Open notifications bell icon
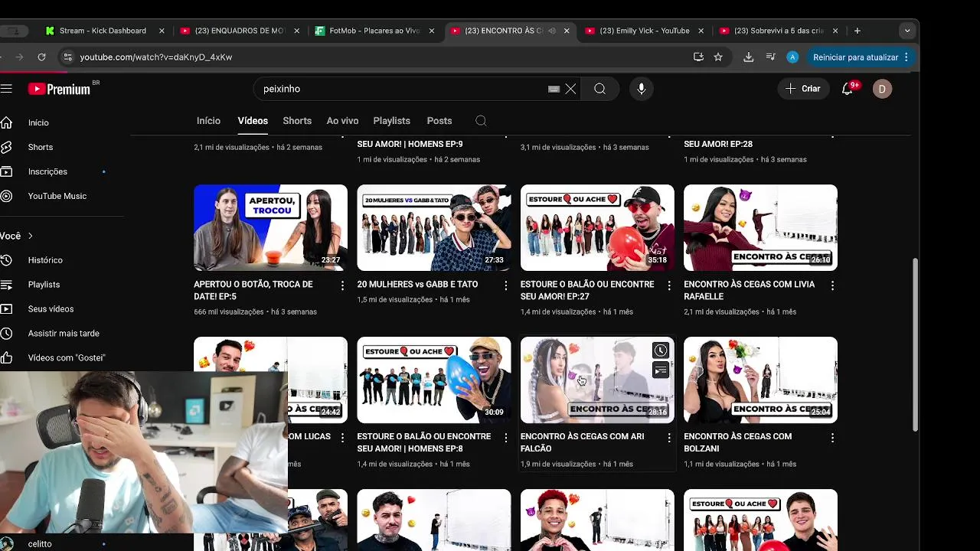The image size is (980, 551). tap(847, 89)
